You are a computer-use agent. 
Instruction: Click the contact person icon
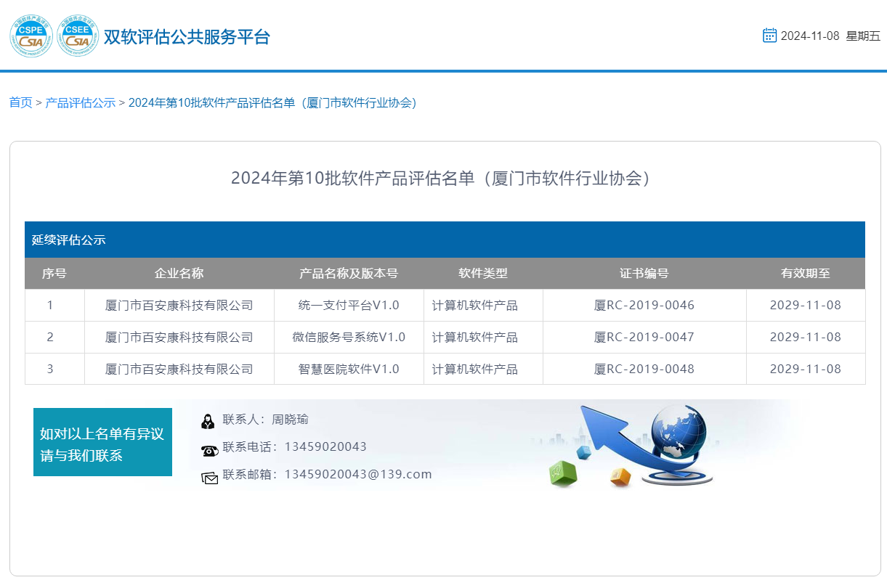click(208, 420)
